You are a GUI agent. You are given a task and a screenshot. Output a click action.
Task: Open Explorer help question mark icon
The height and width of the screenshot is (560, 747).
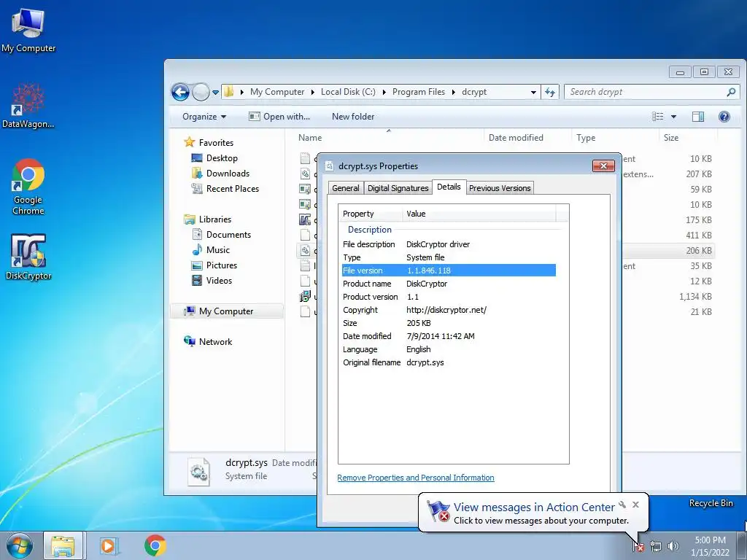point(724,117)
